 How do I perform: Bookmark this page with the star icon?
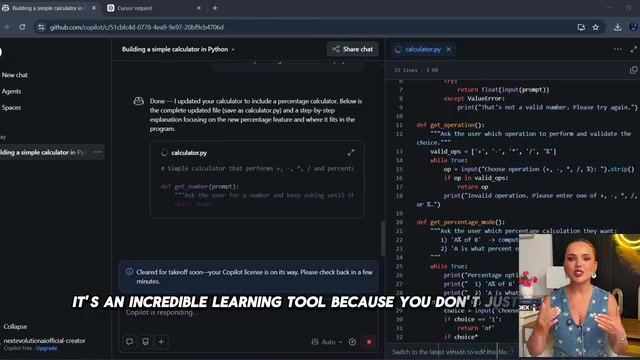[596, 27]
